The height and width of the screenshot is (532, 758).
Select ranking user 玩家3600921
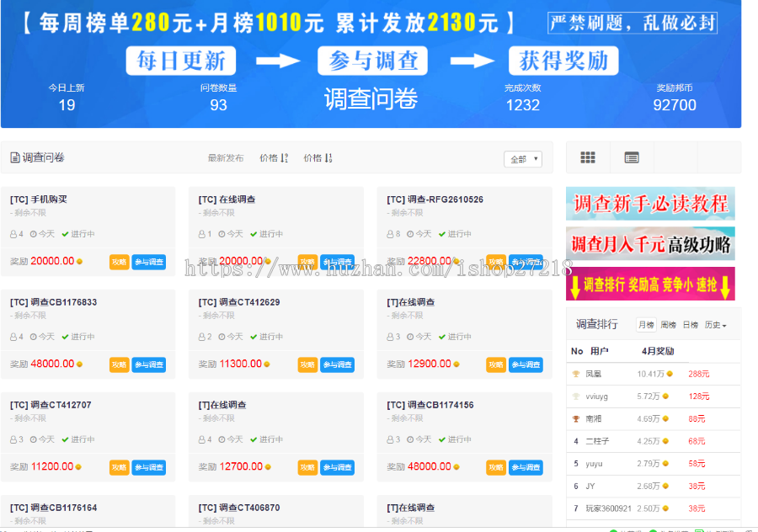coord(609,508)
